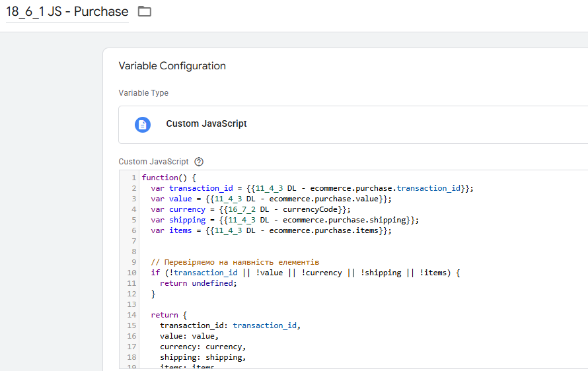Open the Custom JavaScript help question mark

199,162
